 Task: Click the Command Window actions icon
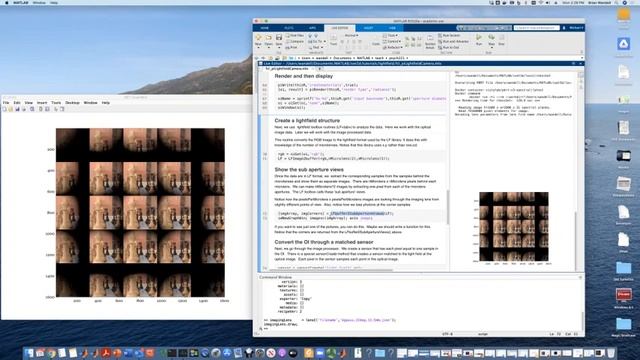coord(580,277)
